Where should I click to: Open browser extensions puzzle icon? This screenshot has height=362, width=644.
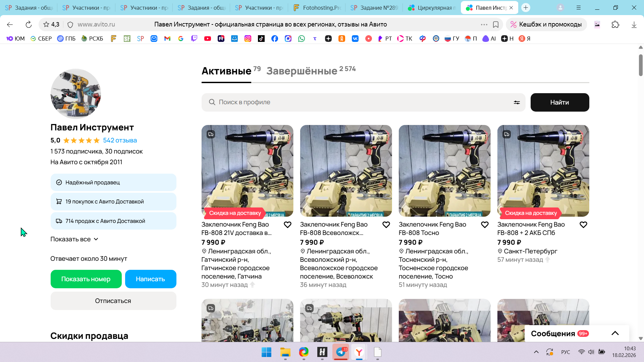[615, 24]
